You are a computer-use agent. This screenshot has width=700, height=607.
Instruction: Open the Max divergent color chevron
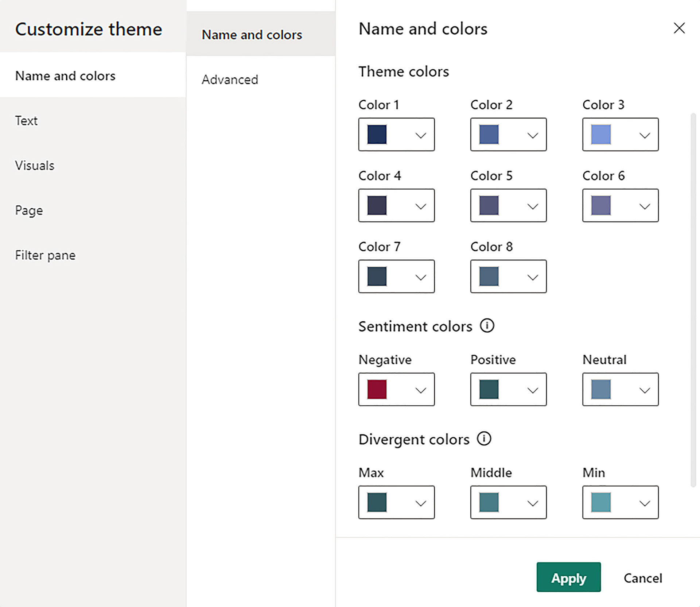click(x=421, y=503)
